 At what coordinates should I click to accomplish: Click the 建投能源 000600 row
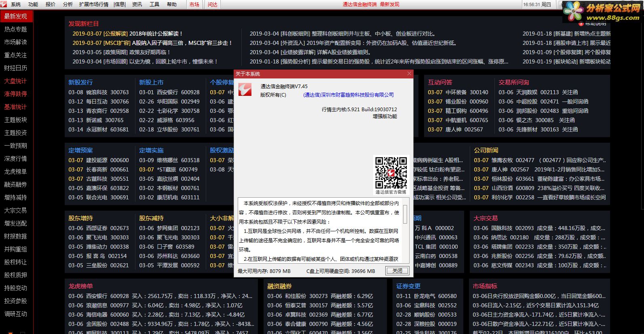(99, 160)
